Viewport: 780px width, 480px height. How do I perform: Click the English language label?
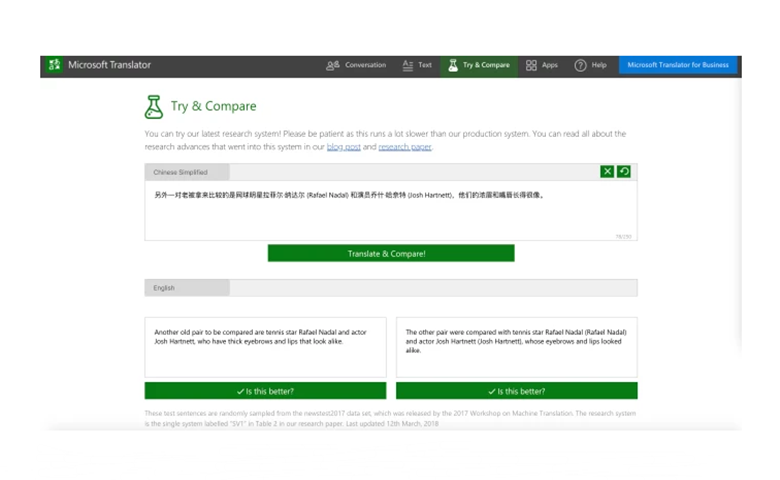coord(164,288)
